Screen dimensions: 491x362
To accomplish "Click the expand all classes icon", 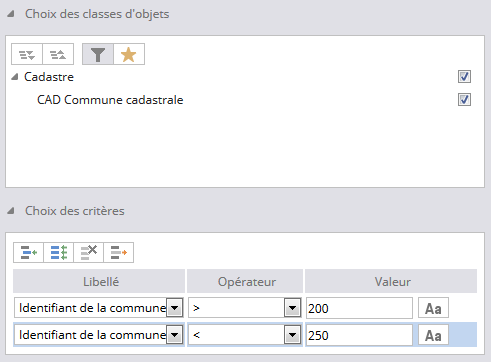I will coord(27,54).
